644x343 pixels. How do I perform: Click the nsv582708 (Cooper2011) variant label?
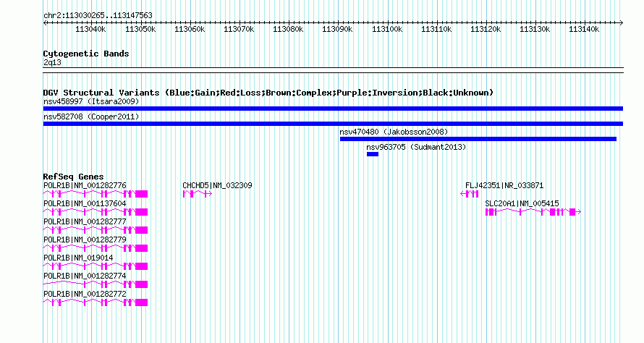[91, 117]
